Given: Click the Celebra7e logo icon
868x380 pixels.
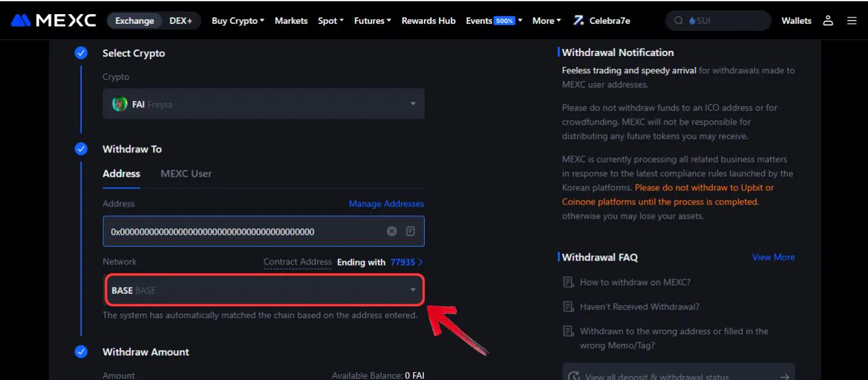Looking at the screenshot, I should [x=579, y=21].
